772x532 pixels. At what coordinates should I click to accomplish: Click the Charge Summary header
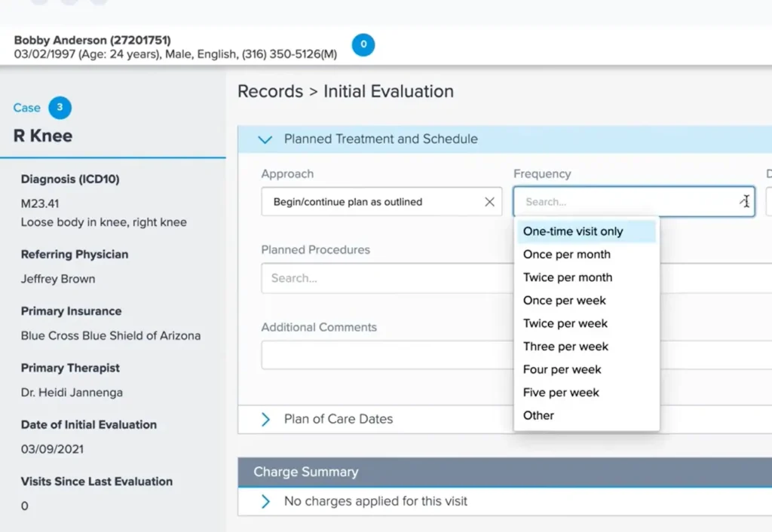504,472
